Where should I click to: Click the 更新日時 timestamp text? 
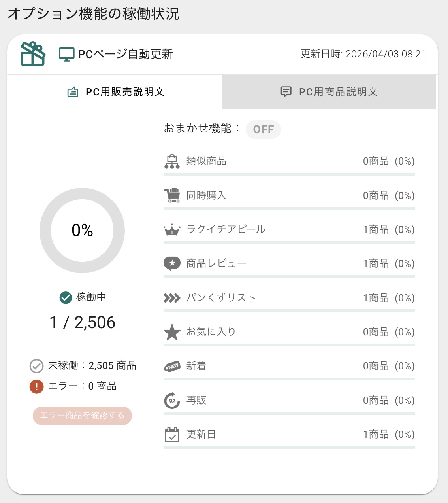pos(363,54)
